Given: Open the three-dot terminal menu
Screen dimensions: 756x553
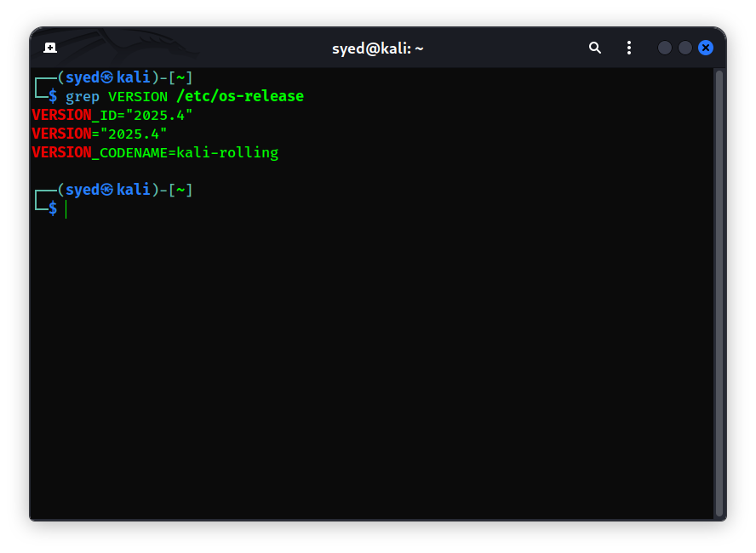Looking at the screenshot, I should (629, 48).
